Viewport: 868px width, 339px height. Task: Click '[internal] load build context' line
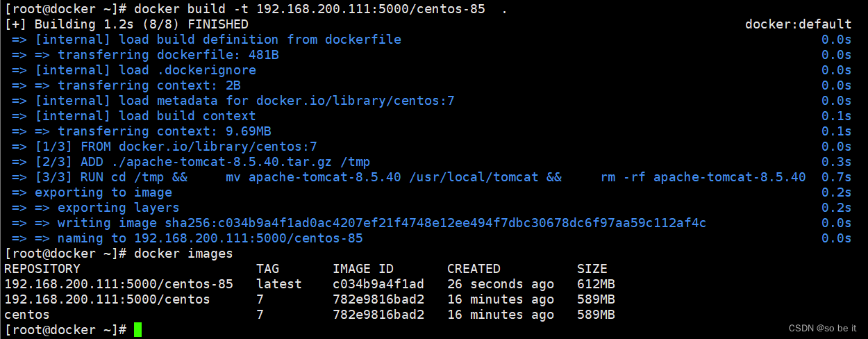pyautogui.click(x=134, y=116)
